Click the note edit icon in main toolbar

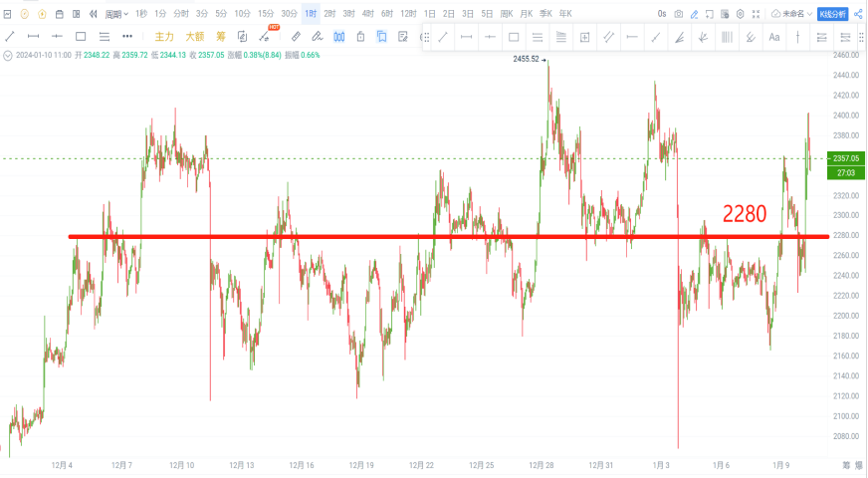403,37
